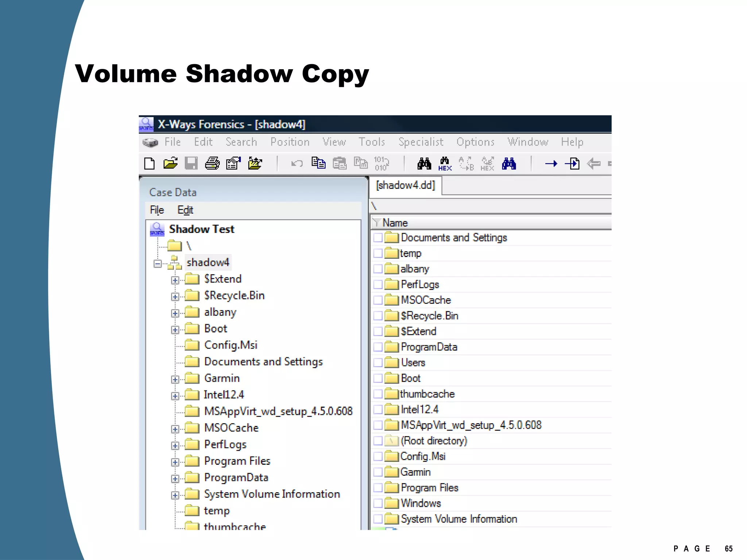Screen dimensions: 747x560
Task: Check the Windows folder checkbox
Action: click(378, 503)
